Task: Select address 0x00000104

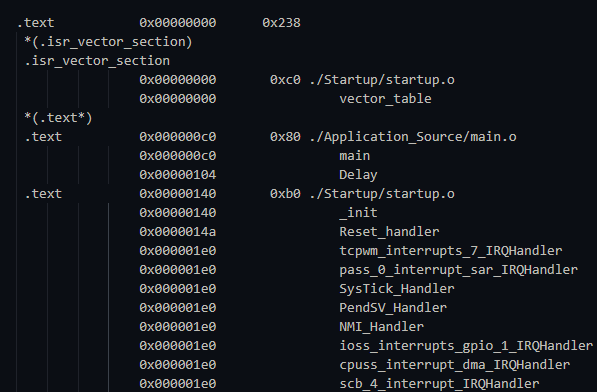Action: tap(178, 175)
